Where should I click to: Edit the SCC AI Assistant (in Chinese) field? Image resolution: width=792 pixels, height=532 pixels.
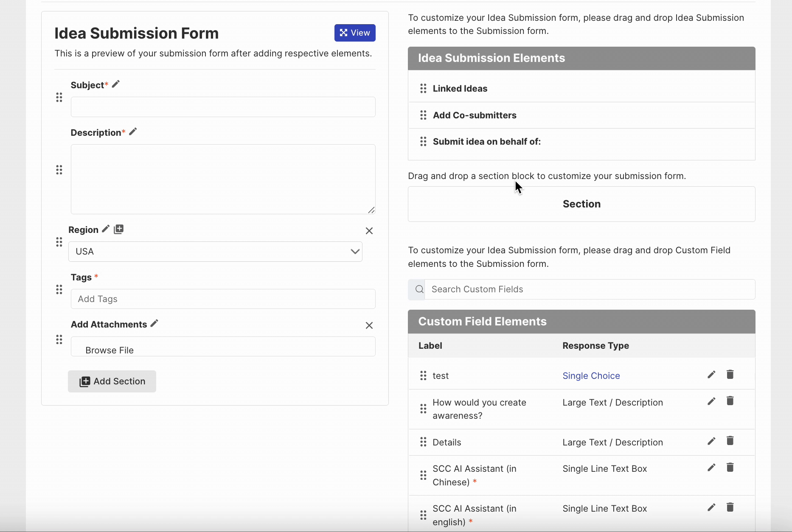(711, 468)
